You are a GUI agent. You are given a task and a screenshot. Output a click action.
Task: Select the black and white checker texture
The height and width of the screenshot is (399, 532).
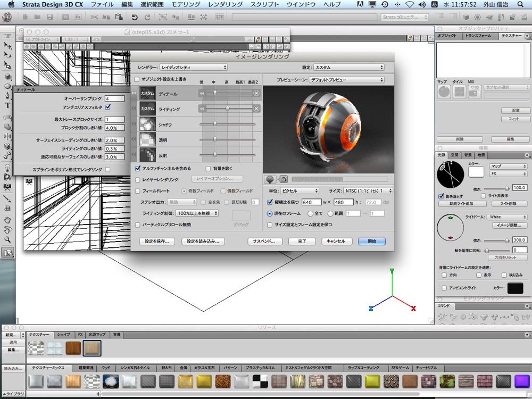tap(260, 381)
